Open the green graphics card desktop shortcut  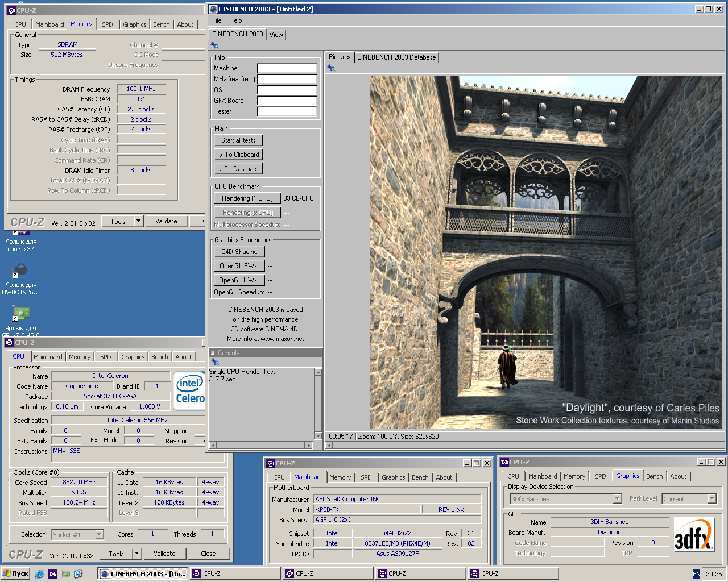point(20,313)
